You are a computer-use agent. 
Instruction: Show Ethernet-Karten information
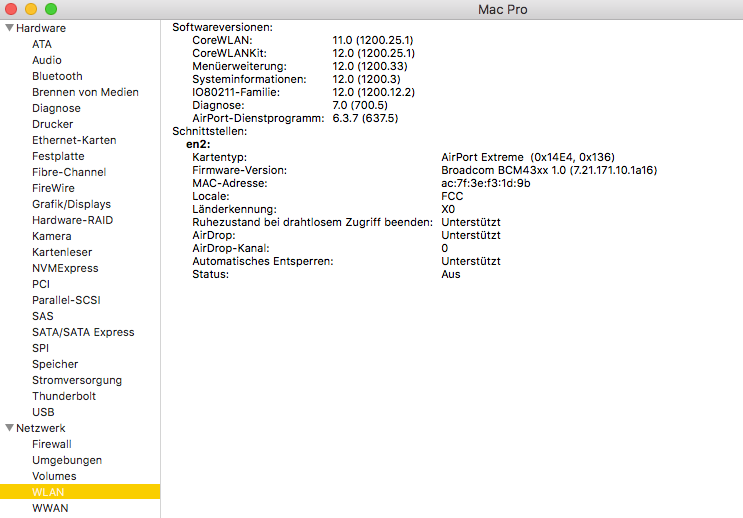(x=74, y=140)
